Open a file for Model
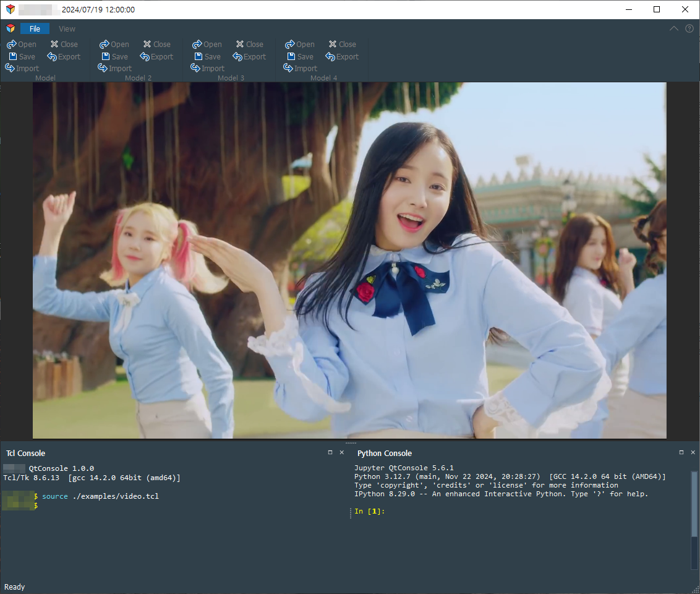700x594 pixels. click(22, 44)
